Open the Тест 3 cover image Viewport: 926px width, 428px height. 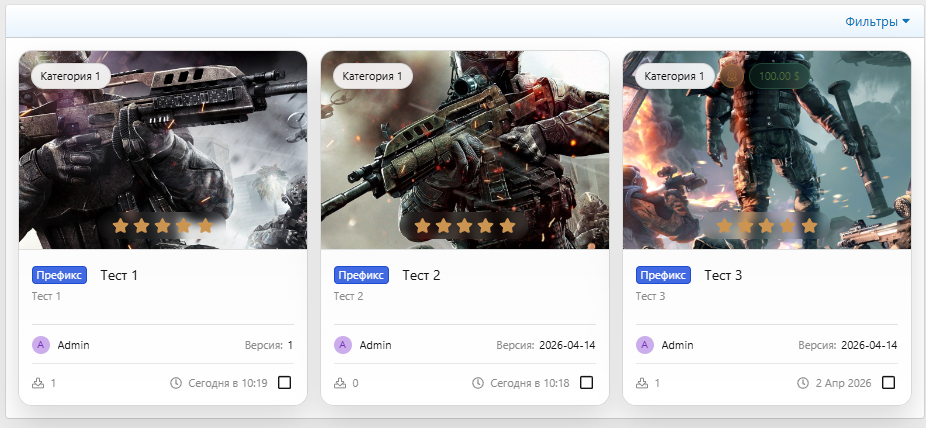click(767, 150)
